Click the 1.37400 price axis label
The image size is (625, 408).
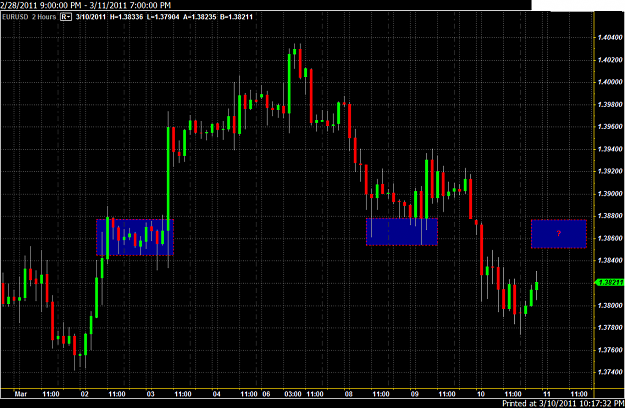pyautogui.click(x=610, y=372)
